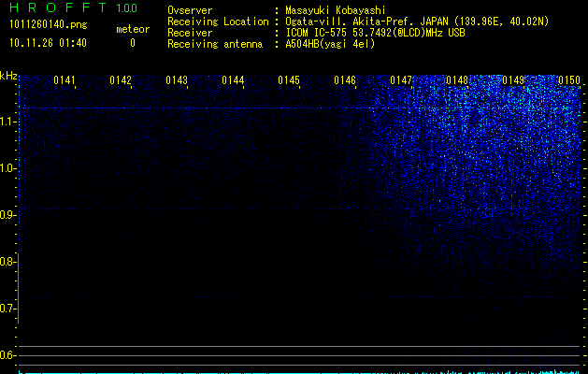Click the 0147 time marker
The width and height of the screenshot is (588, 374).
[x=401, y=80]
